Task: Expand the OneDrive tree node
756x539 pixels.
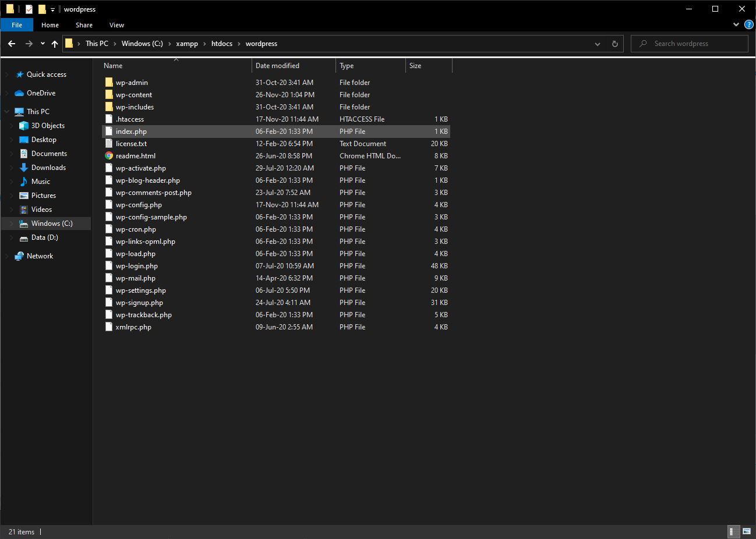Action: pos(7,93)
